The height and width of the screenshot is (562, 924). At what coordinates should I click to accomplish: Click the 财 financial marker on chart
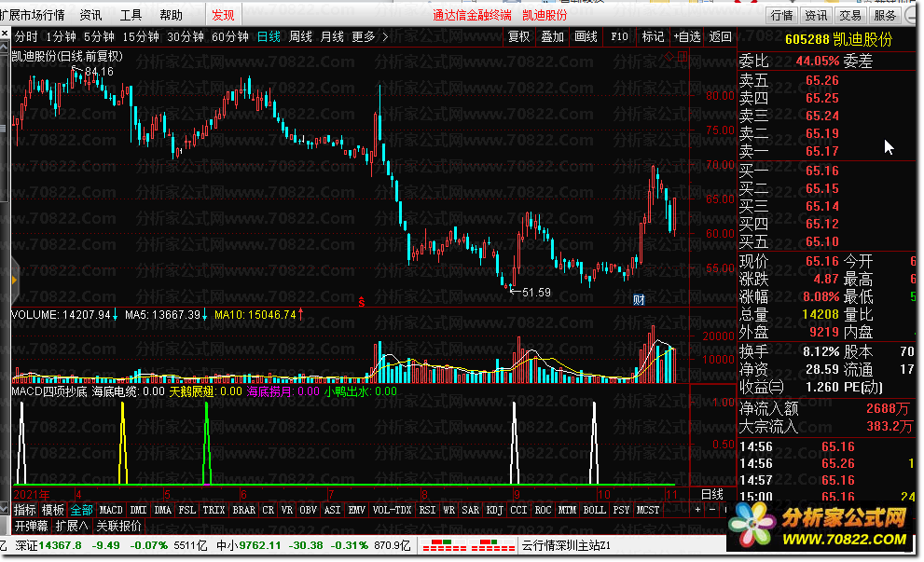[x=639, y=300]
